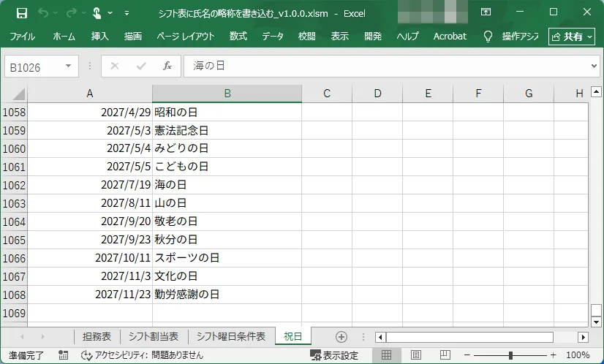
Task: Open Ribbon Display Options icon
Action: coord(486,12)
